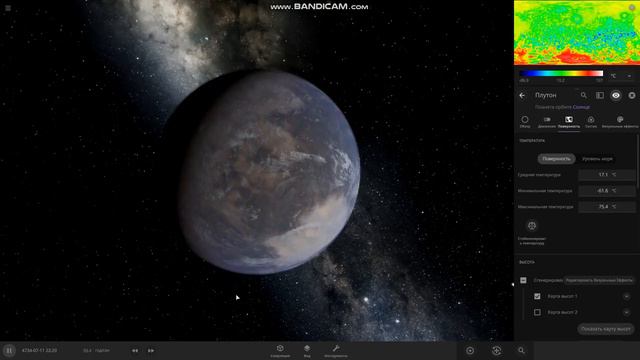640x360 pixels.
Task: Pause the simulation
Action: (9, 350)
